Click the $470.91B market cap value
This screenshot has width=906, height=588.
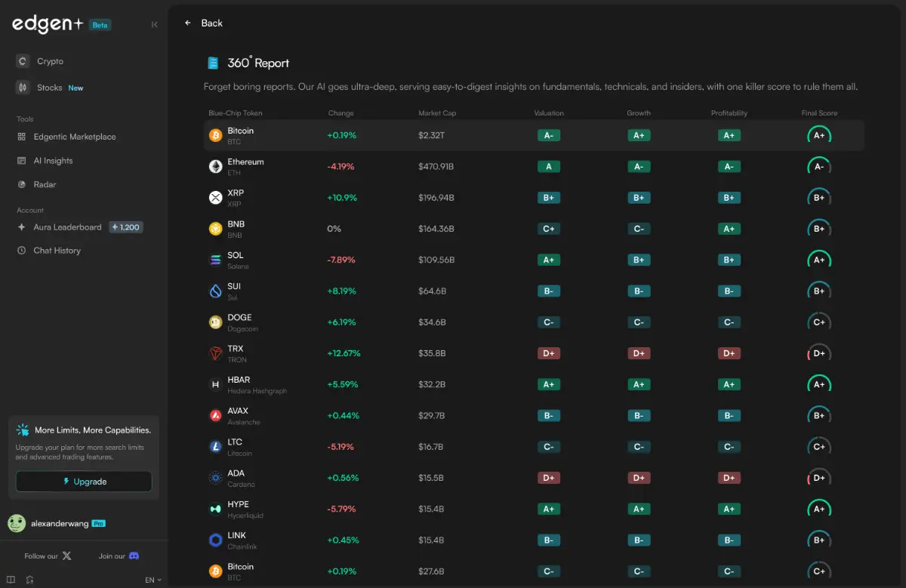click(x=436, y=167)
